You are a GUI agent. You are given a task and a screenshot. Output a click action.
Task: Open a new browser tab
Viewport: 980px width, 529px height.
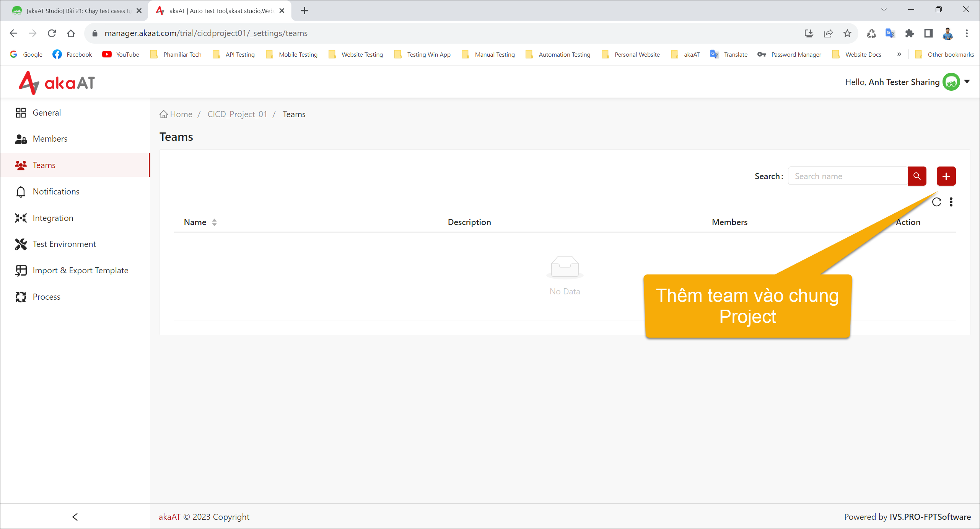(x=304, y=11)
